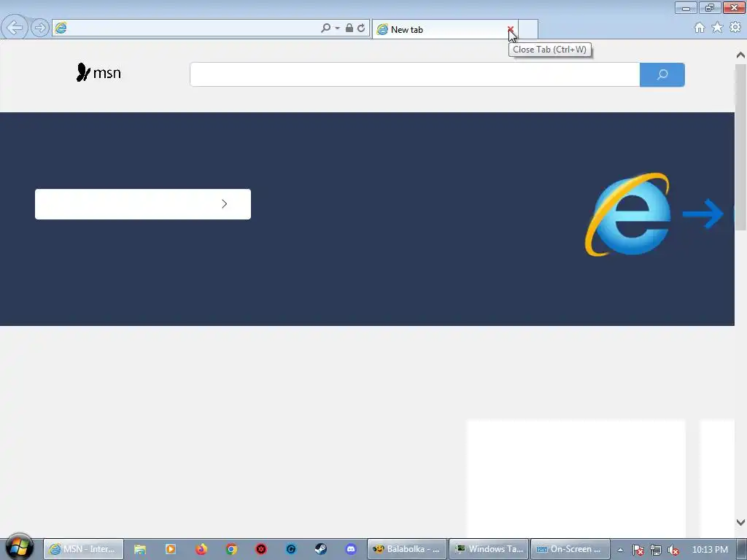Click the Internet Explorer logo graphic
The width and height of the screenshot is (747, 560).
coord(628,214)
